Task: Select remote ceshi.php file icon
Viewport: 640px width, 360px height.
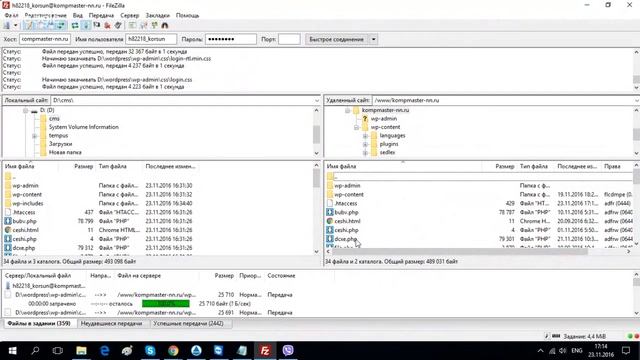Action: 330,230
